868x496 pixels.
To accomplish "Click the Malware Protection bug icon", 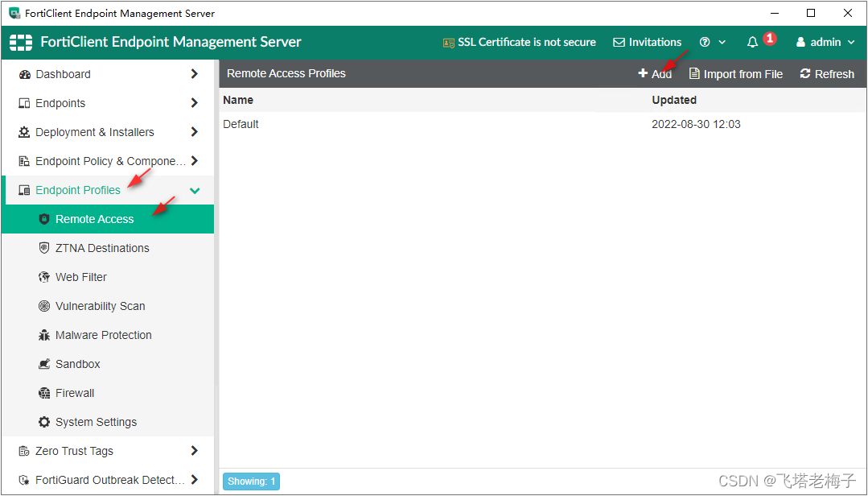I will pos(44,335).
